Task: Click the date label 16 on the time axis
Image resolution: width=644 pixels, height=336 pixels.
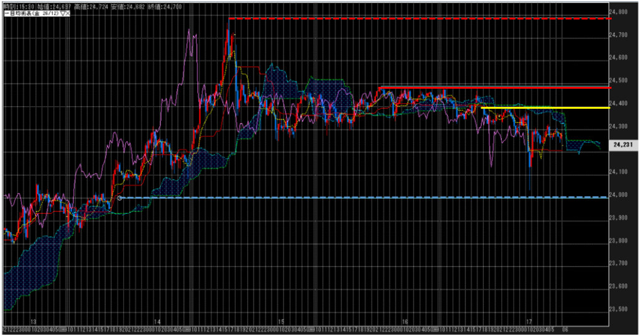Action: coord(405,321)
